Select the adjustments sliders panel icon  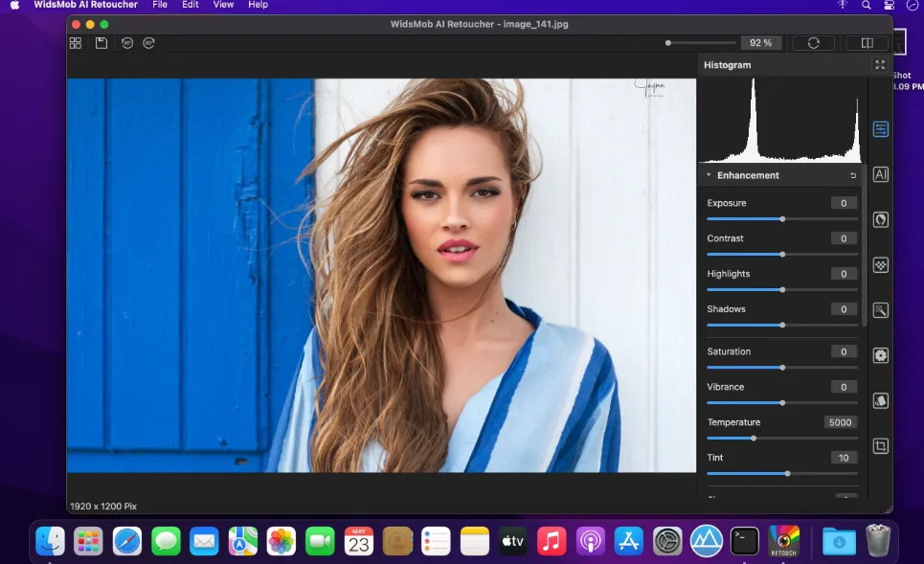tap(880, 129)
